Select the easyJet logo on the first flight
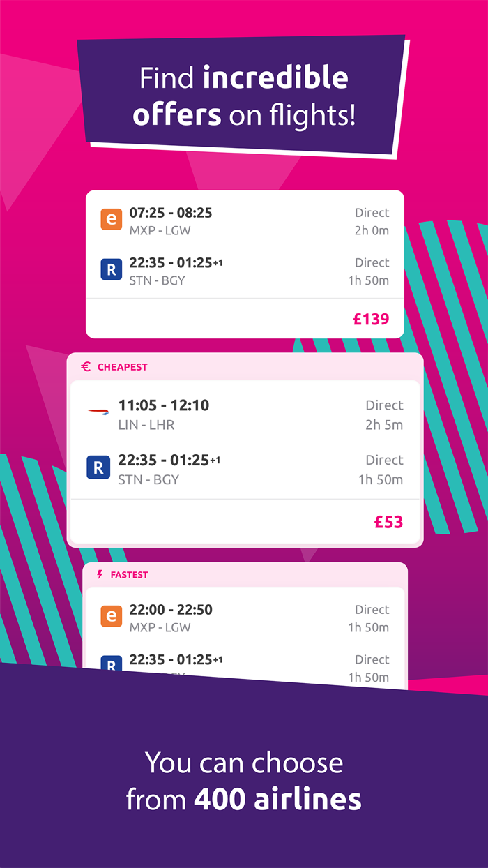The width and height of the screenshot is (488, 868). [111, 219]
